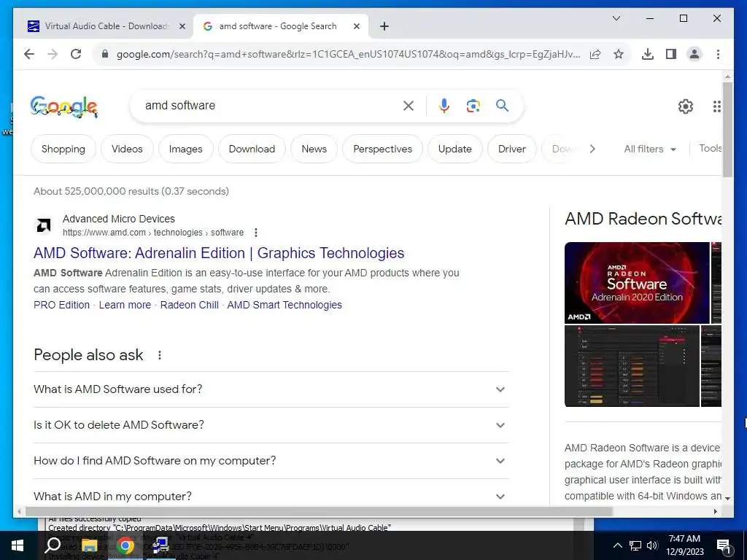View site info via the lock icon
The width and height of the screenshot is (747, 560).
point(105,54)
